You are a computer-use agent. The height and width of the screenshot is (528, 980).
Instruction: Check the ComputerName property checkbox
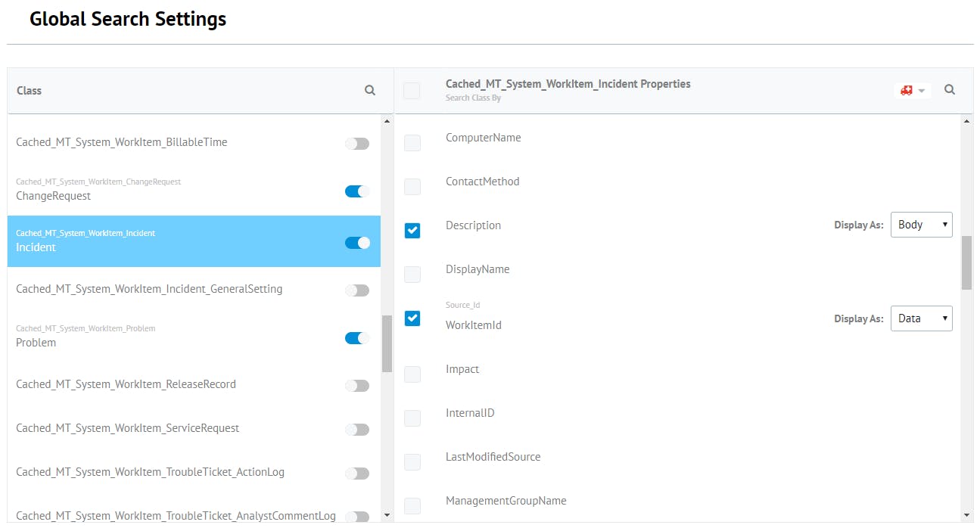(x=412, y=142)
